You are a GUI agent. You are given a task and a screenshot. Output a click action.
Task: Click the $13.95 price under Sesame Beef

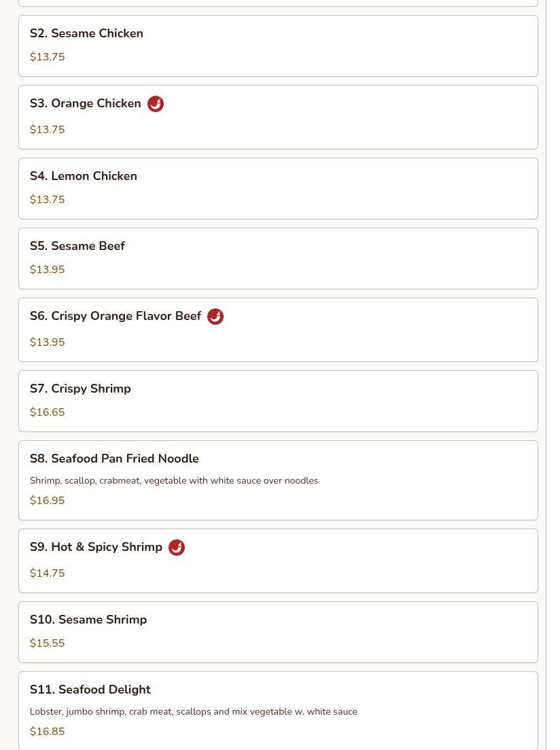tap(47, 269)
